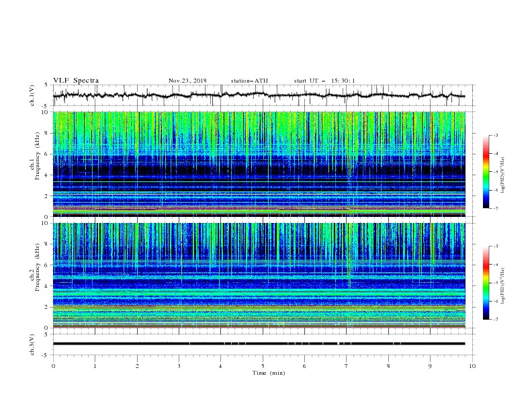
Task: Click the 'start UT = 15:30:1' text
Action: coord(324,81)
